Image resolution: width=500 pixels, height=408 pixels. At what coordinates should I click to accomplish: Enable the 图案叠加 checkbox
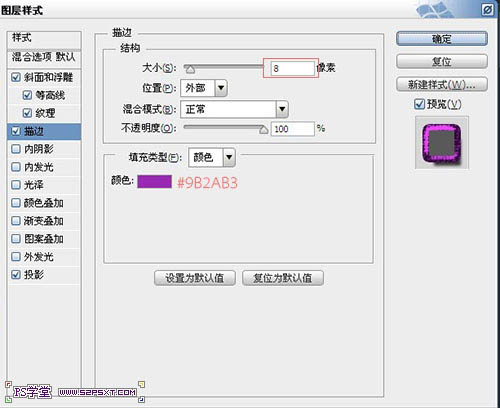click(16, 239)
